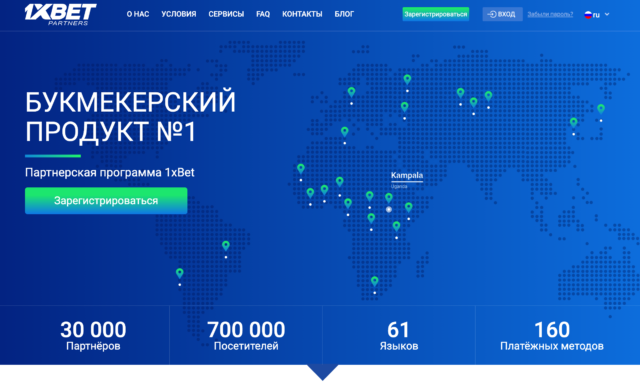
Task: Open the О НАС menu item
Action: tap(138, 14)
